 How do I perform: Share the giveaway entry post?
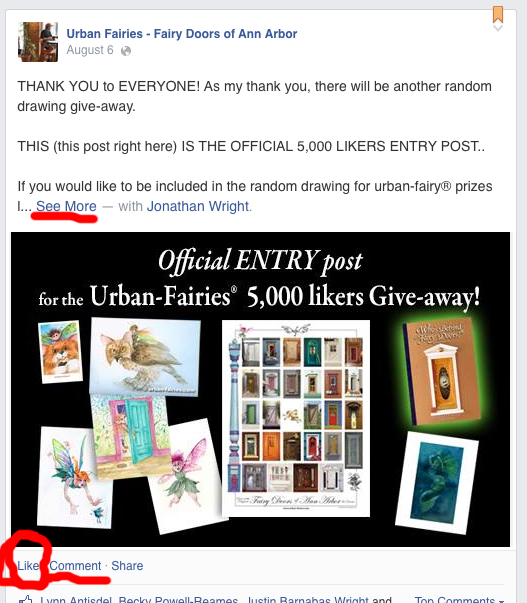(127, 566)
